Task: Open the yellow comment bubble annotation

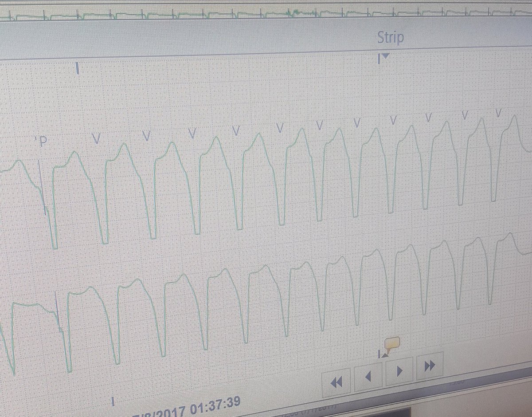Action: pos(392,344)
